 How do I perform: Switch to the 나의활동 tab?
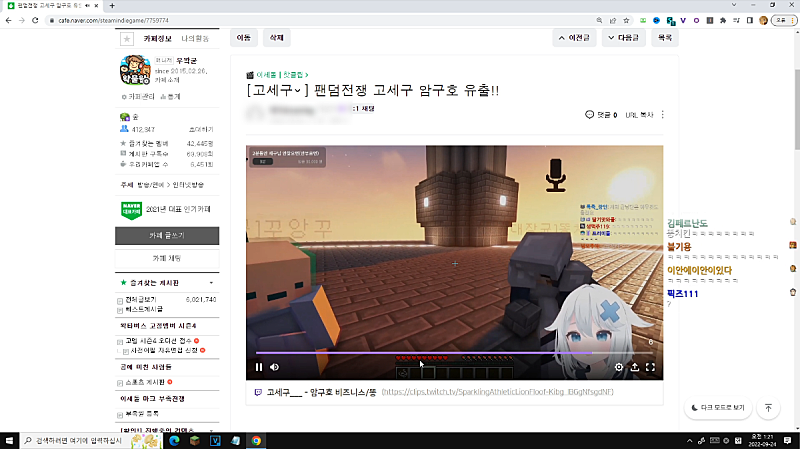click(x=195, y=38)
